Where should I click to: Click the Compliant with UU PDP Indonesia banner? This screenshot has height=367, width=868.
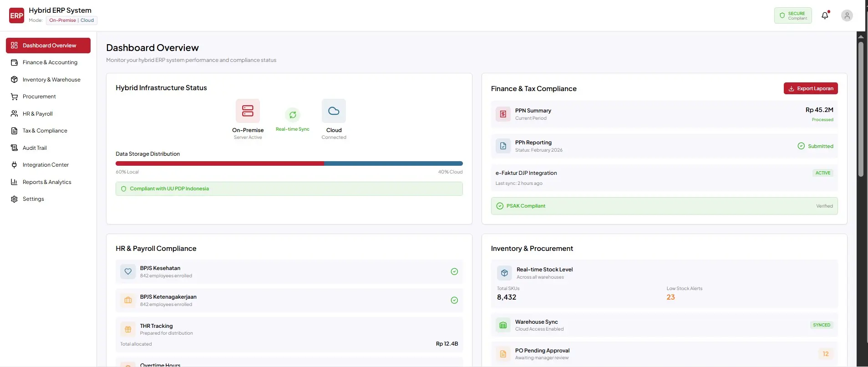pyautogui.click(x=289, y=189)
